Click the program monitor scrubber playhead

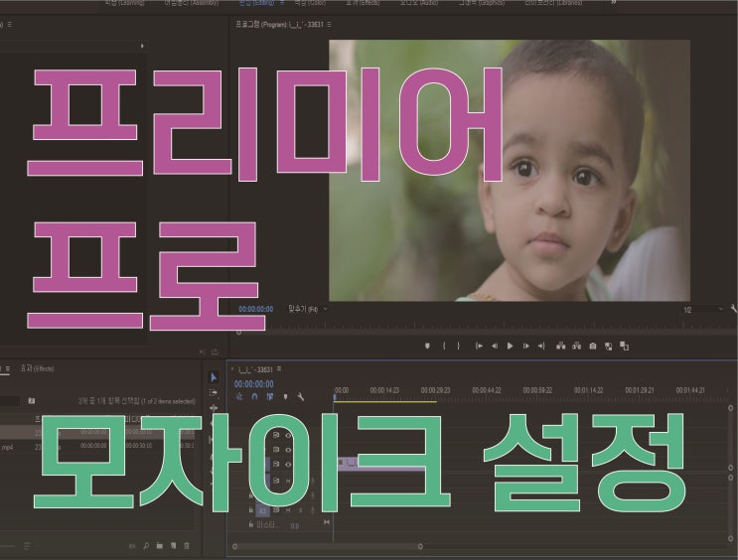pyautogui.click(x=238, y=332)
